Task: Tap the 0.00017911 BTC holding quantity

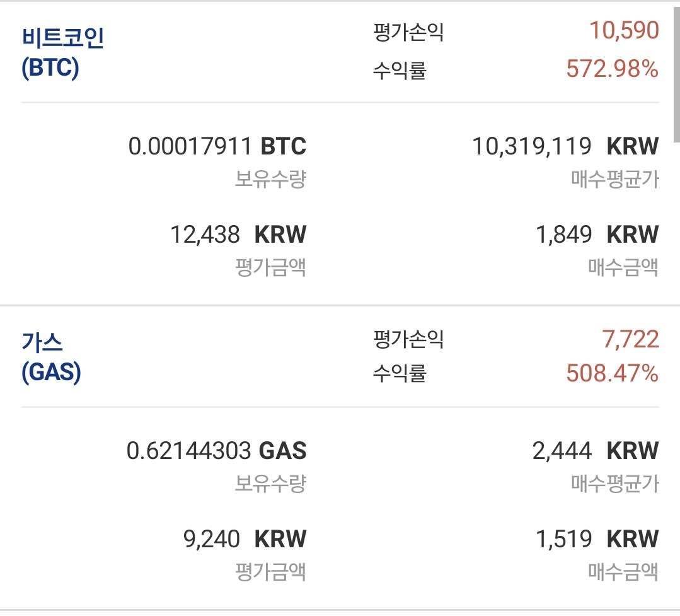Action: point(217,146)
